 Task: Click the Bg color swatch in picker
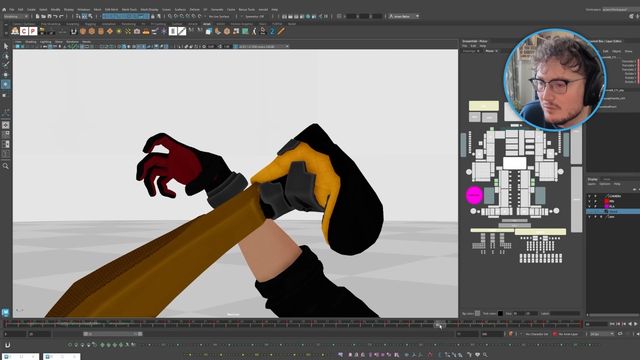[478, 313]
